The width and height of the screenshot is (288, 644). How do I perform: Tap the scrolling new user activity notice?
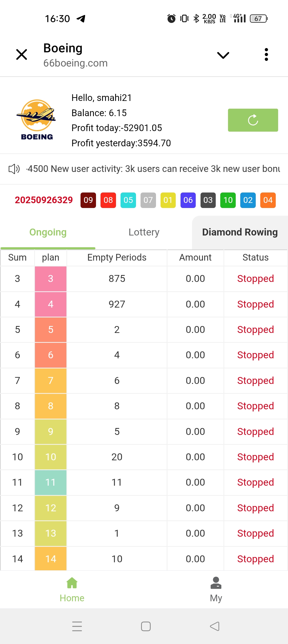153,169
